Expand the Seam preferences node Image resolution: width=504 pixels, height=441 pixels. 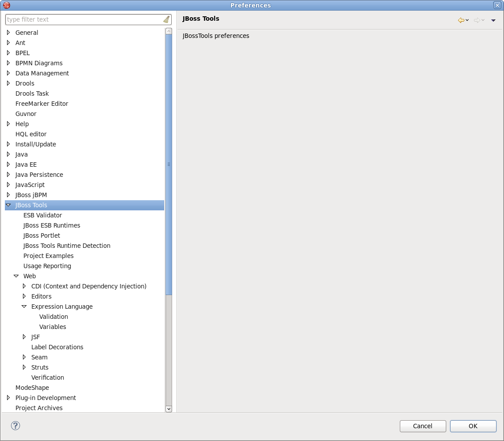point(24,357)
